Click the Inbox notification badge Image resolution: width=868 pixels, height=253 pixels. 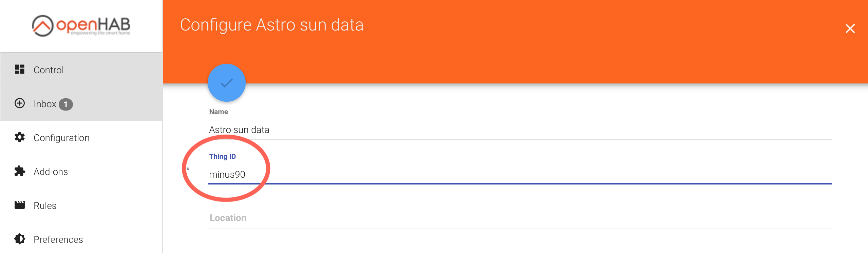[66, 104]
